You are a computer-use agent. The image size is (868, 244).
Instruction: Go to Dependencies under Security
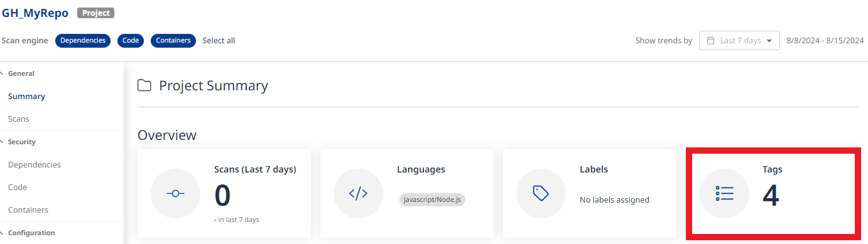click(35, 164)
